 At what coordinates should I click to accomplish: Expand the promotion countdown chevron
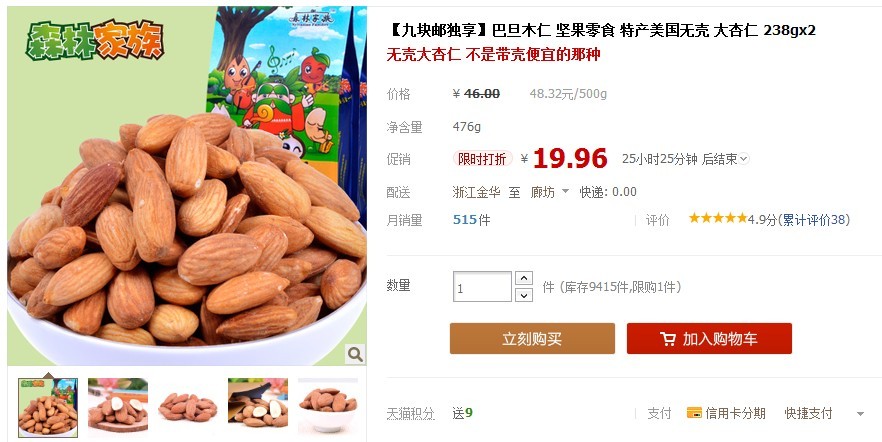pyautogui.click(x=744, y=159)
